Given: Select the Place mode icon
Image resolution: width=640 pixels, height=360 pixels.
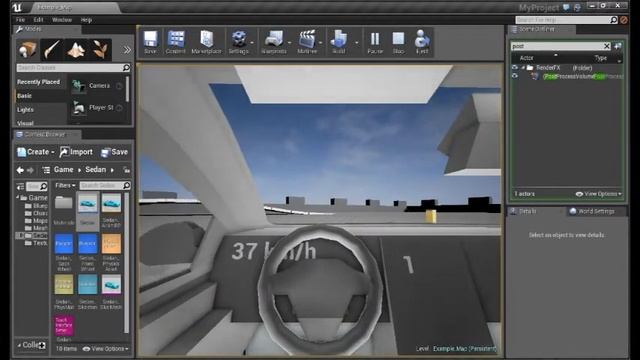Looking at the screenshot, I should pos(27,49).
